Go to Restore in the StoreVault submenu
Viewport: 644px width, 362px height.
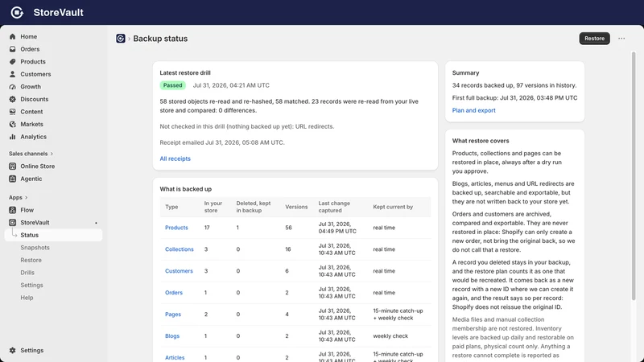point(31,260)
